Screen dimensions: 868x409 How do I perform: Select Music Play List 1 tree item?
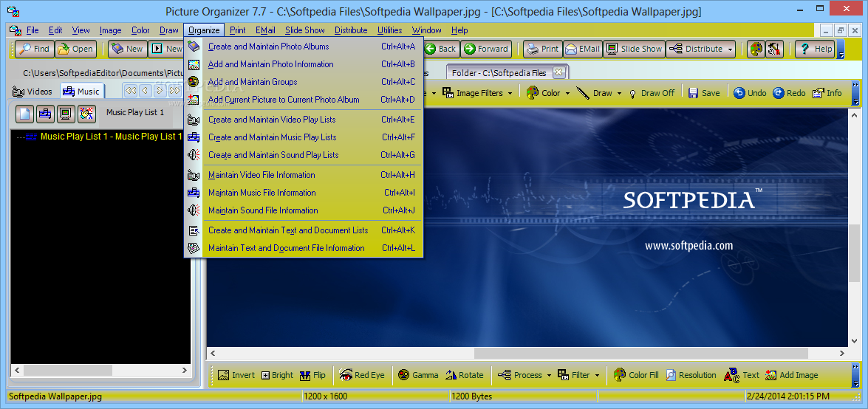coord(111,136)
